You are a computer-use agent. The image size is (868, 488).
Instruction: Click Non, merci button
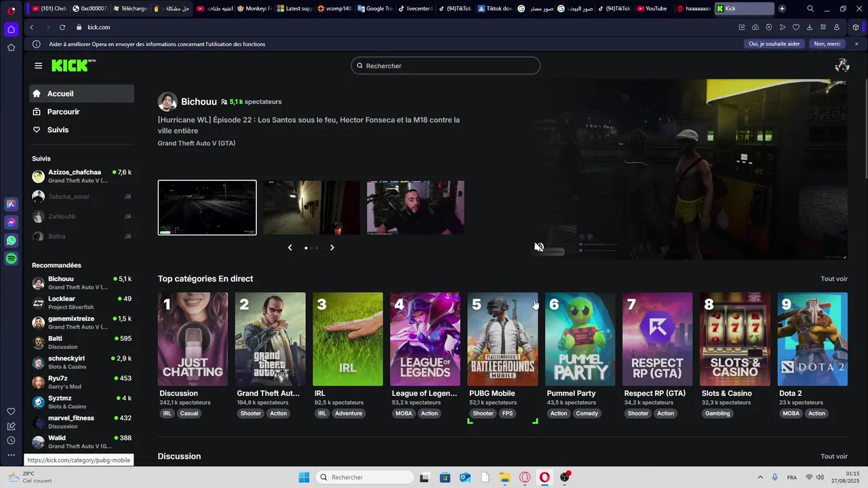pyautogui.click(x=827, y=44)
